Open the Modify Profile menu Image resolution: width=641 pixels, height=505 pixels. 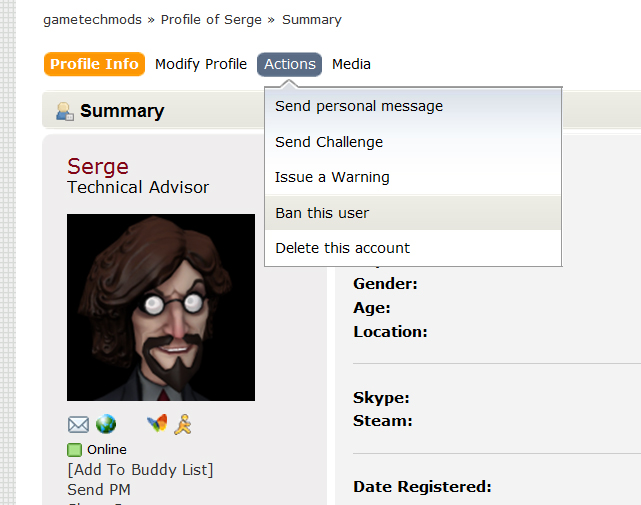(x=201, y=64)
